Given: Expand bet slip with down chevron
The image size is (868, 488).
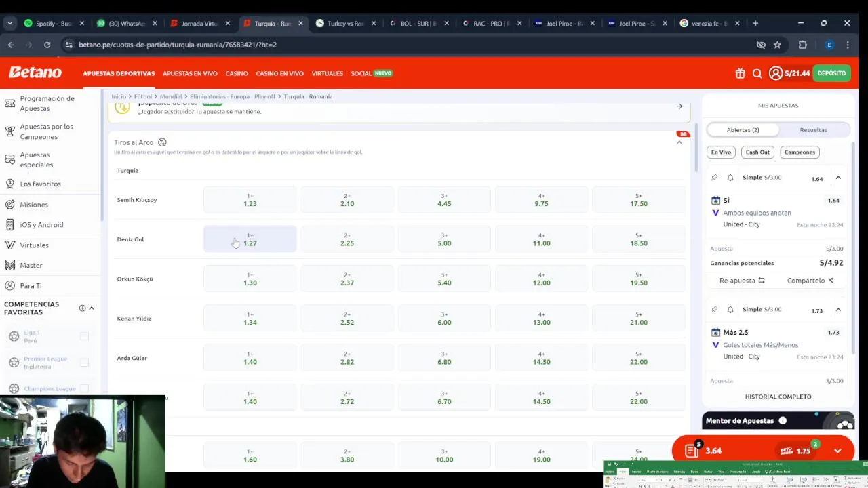Looking at the screenshot, I should [837, 451].
